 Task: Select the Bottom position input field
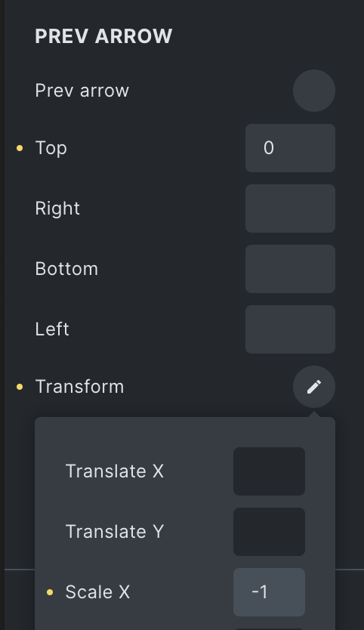point(290,269)
